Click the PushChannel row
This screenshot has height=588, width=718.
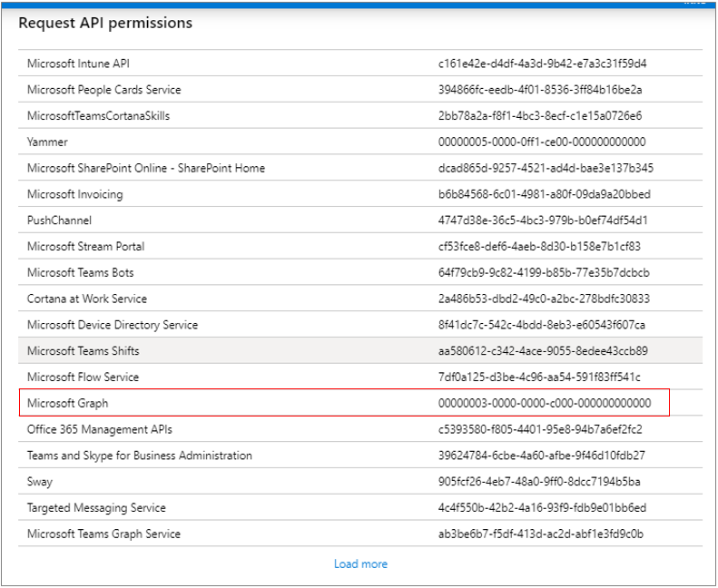360,220
